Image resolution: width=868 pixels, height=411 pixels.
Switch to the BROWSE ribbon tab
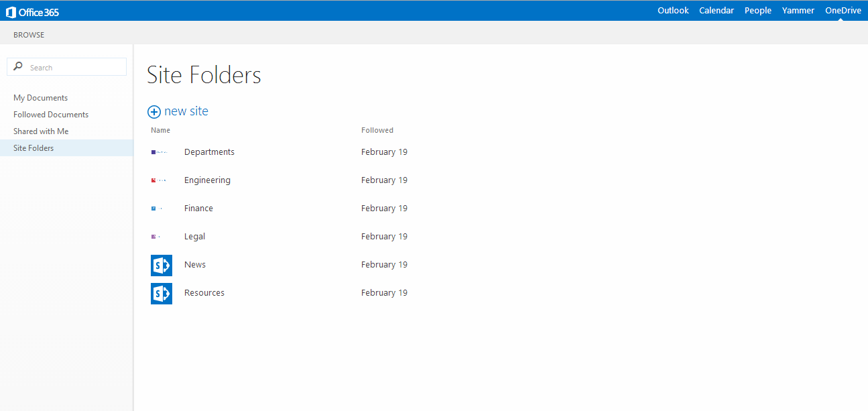[29, 35]
